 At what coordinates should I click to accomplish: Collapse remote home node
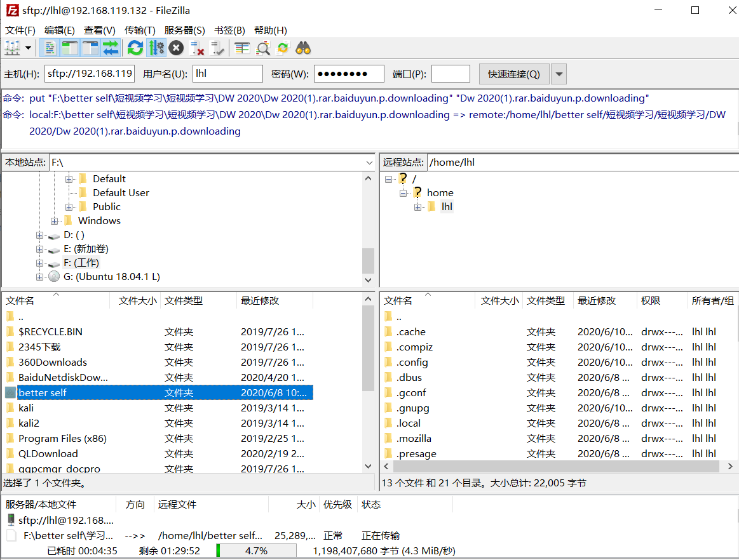click(x=403, y=193)
